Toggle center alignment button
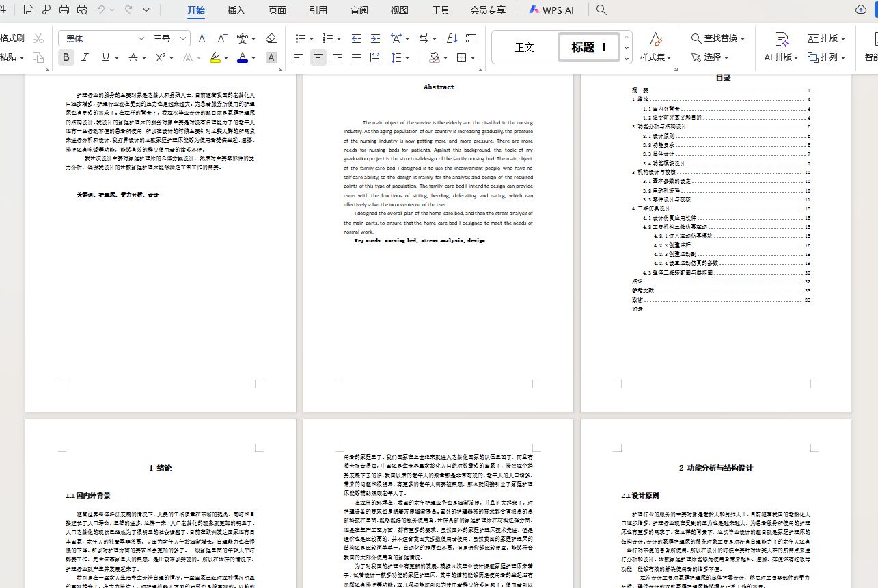878x588 pixels. click(x=318, y=58)
